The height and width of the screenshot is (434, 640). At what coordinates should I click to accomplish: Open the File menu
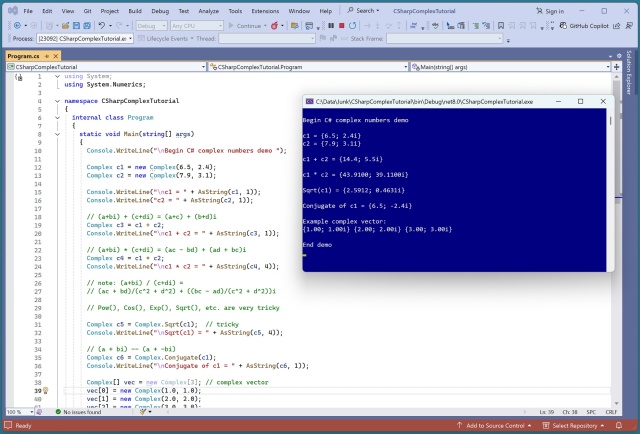[x=28, y=11]
